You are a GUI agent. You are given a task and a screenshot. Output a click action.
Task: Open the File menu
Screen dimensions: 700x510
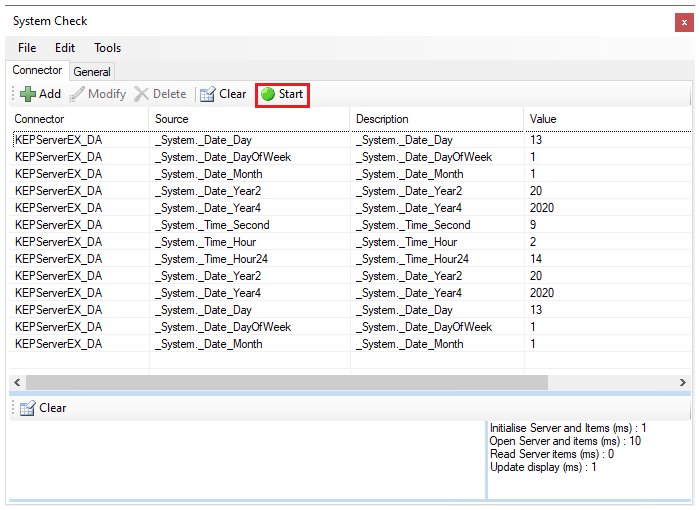[27, 48]
